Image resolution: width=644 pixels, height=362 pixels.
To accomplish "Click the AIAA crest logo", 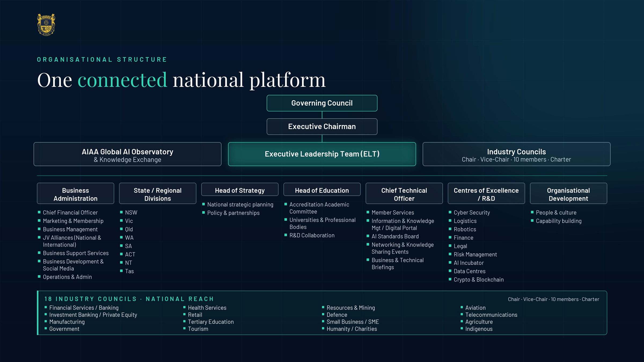I will 46,25.
